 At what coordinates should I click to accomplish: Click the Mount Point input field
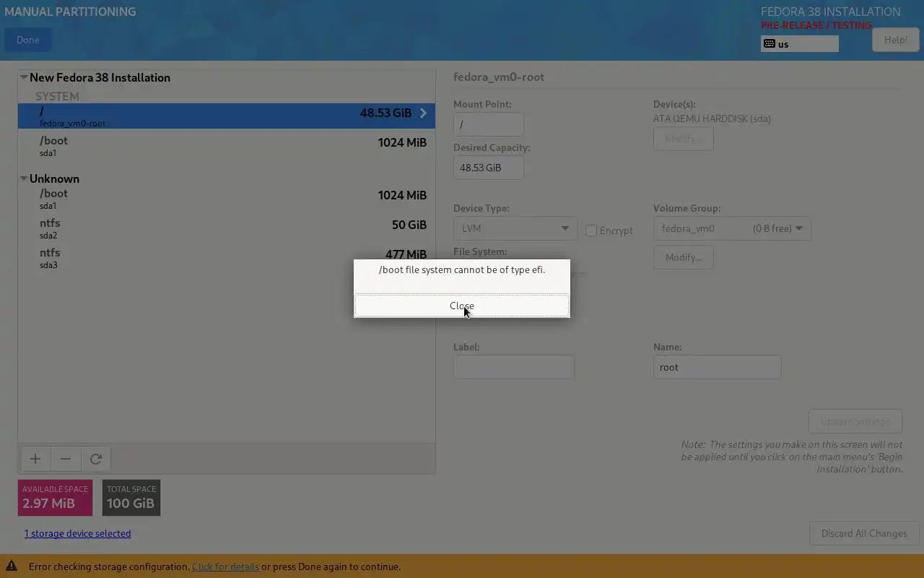coord(489,124)
